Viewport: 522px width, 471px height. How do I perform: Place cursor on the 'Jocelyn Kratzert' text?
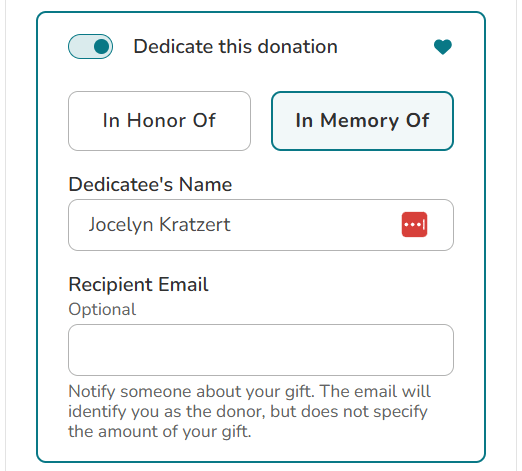pos(159,225)
